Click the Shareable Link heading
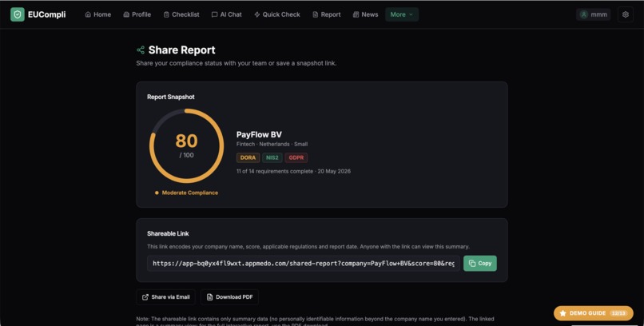The width and height of the screenshot is (644, 326). point(168,233)
